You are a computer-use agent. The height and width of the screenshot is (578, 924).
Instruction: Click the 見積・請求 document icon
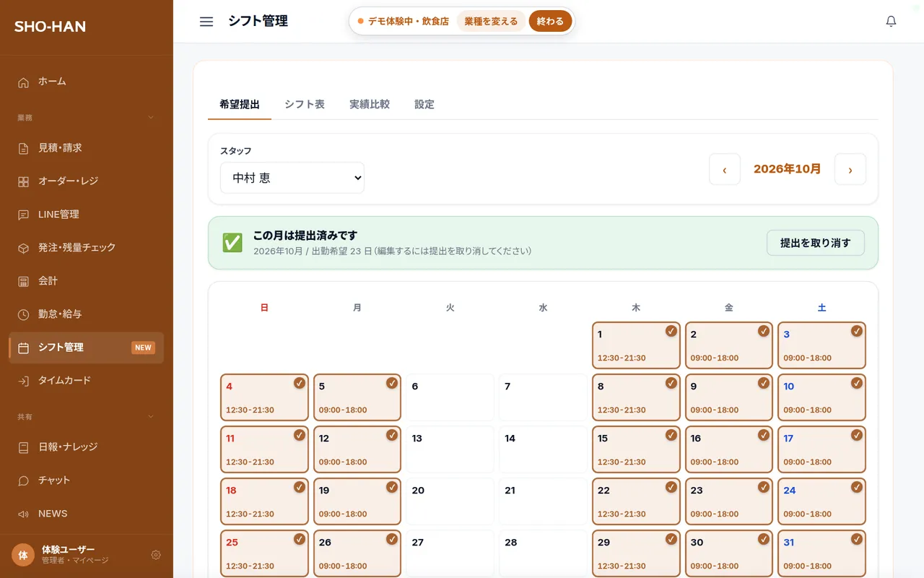pos(24,148)
